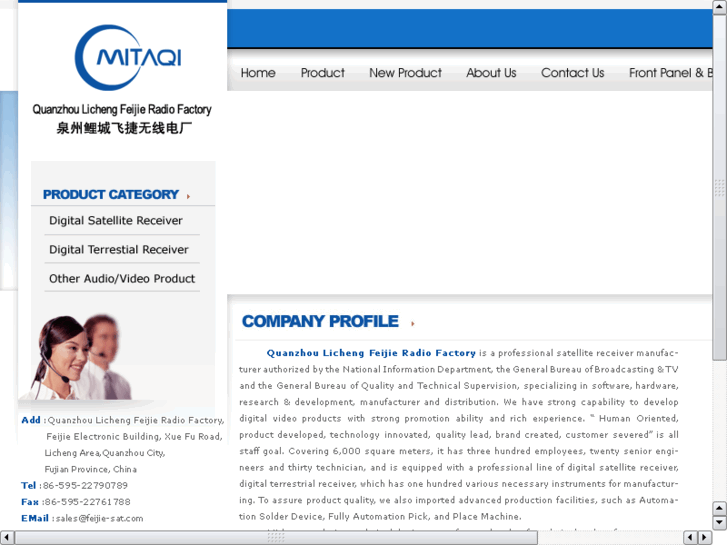Go to New Product page
The width and height of the screenshot is (727, 545).
pos(405,73)
